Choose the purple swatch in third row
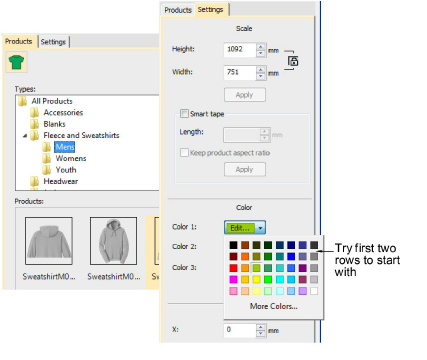Image resolution: width=427 pixels, height=360 pixels. coord(303,268)
